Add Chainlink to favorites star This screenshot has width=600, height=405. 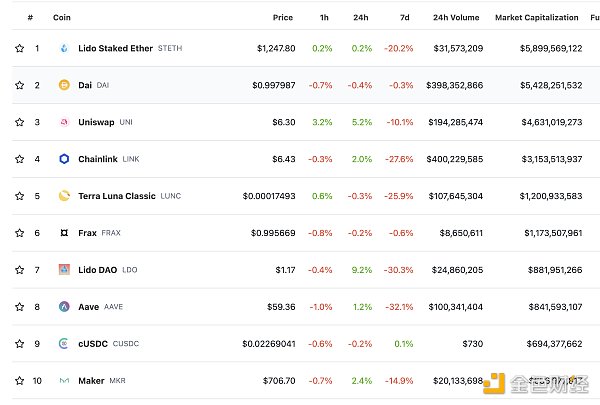(20, 159)
